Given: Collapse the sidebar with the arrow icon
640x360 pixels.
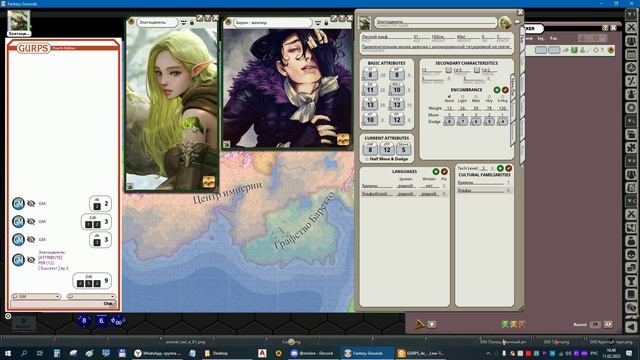Looking at the screenshot, I should [x=631, y=327].
